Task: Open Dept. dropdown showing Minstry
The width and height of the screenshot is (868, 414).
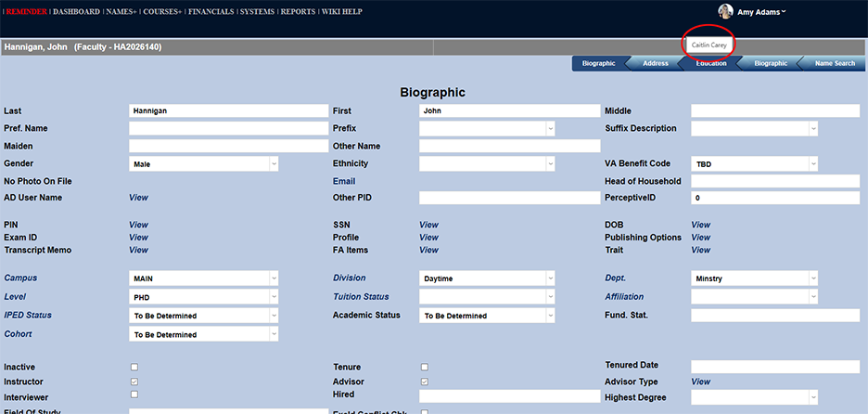Action: [x=755, y=278]
